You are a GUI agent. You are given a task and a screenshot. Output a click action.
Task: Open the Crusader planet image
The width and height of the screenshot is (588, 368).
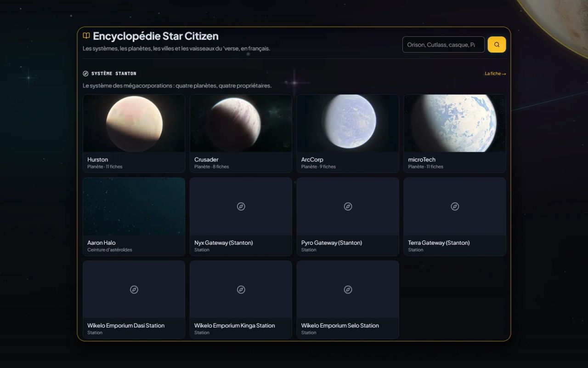(x=241, y=123)
